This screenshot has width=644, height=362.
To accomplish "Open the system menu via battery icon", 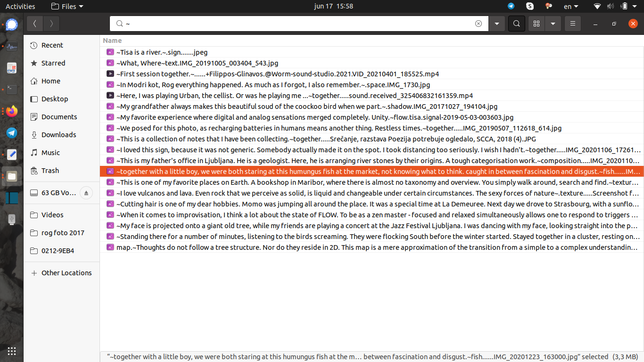I will coord(624,6).
